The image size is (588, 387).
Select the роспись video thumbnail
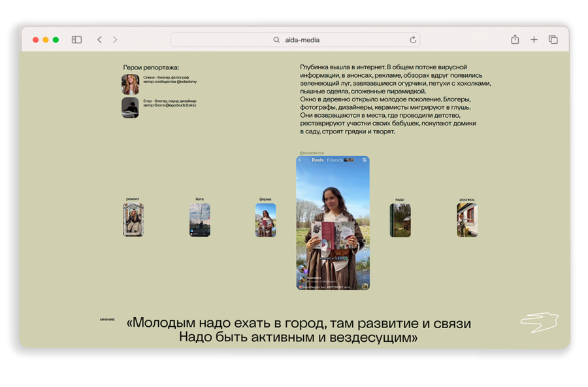tap(467, 220)
